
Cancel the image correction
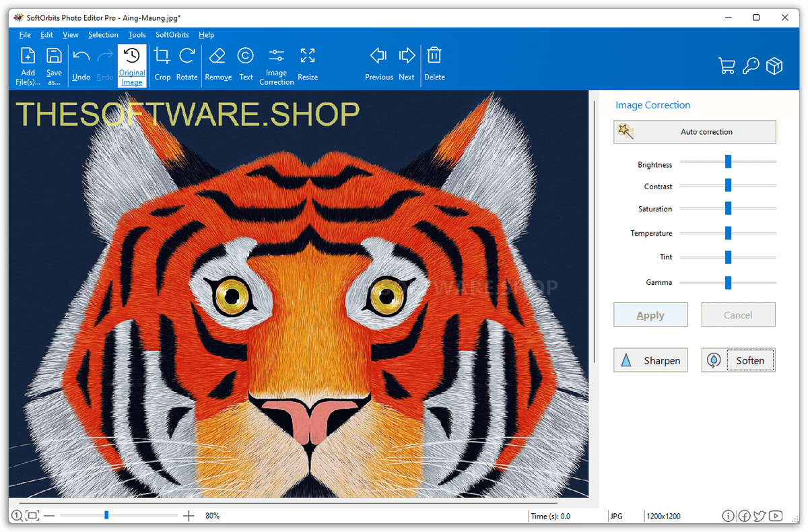738,314
